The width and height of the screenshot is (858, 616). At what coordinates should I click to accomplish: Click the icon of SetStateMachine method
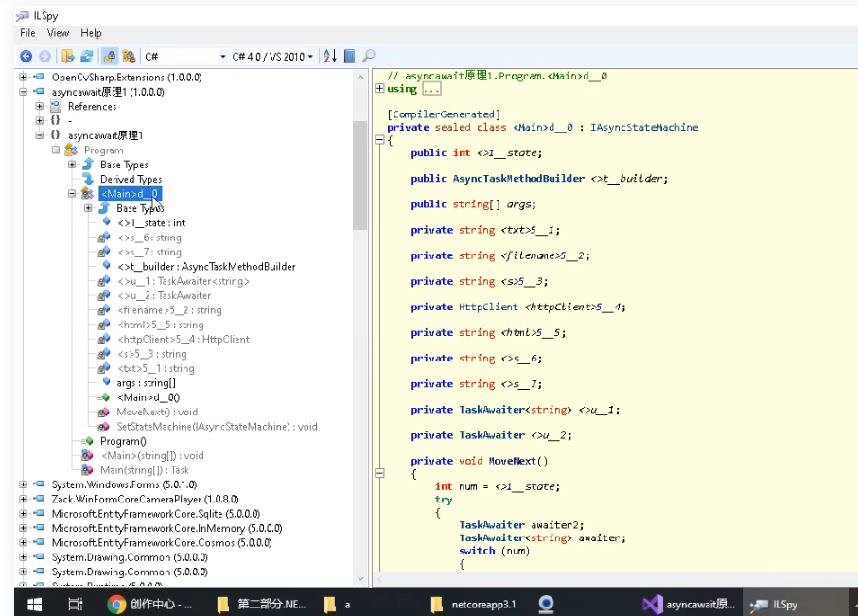[103, 427]
